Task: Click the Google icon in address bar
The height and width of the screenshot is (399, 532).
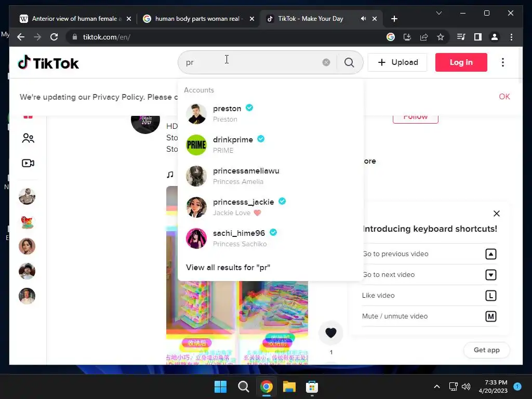Action: click(391, 37)
